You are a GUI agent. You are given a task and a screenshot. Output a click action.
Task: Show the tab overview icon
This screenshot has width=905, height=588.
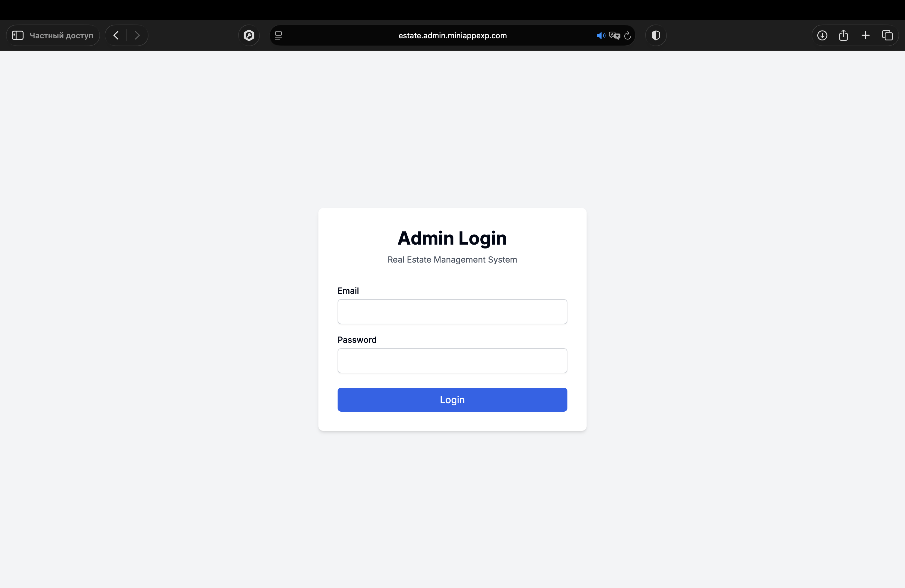[887, 35]
